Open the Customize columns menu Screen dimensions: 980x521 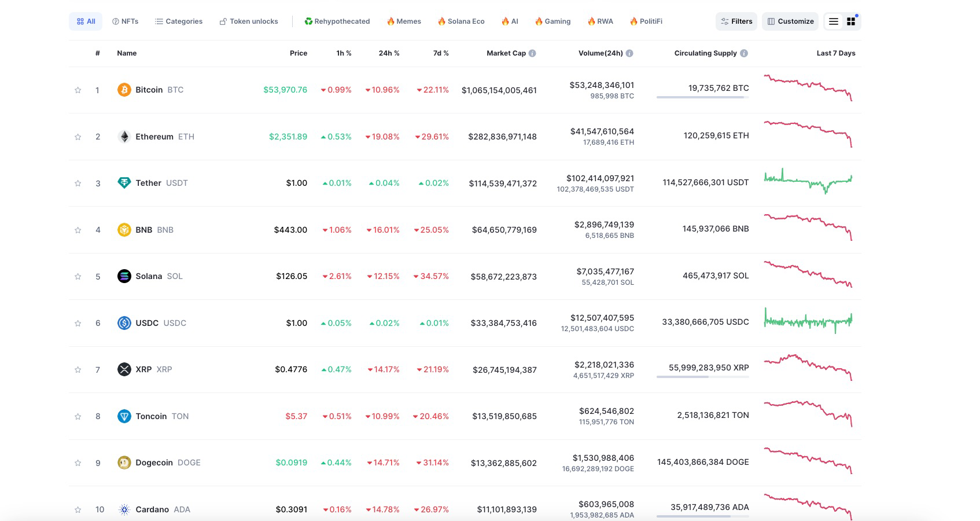pos(790,21)
